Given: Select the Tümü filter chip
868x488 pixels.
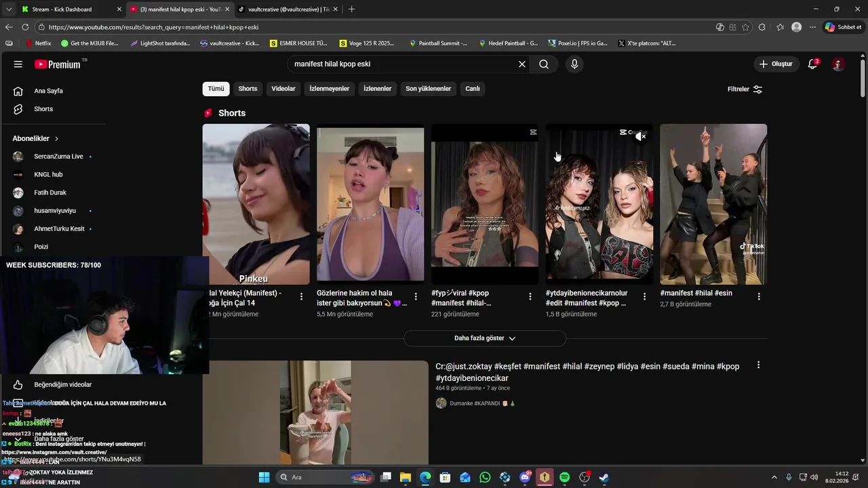Looking at the screenshot, I should click(216, 89).
